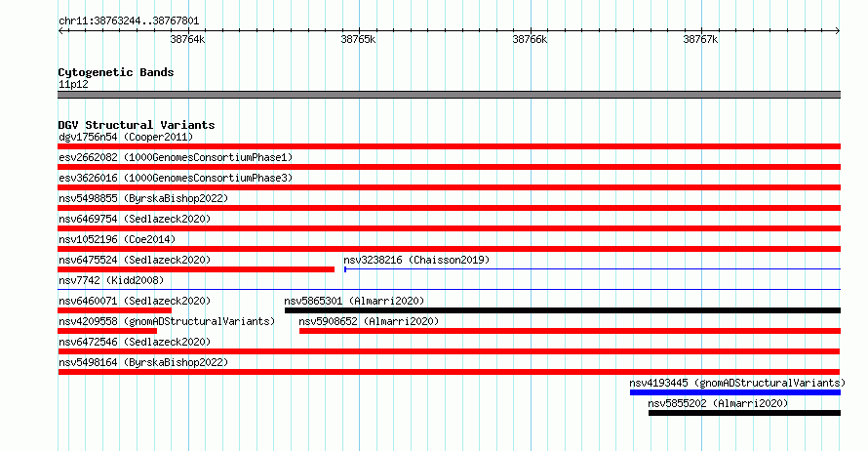Click the nsv5498164 (ByrskaBishop2022) label
The width and height of the screenshot is (868, 451).
143,362
